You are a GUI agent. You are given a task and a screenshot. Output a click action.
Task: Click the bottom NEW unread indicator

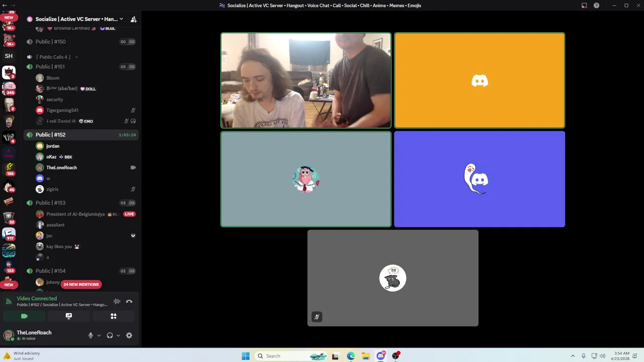coord(9,285)
